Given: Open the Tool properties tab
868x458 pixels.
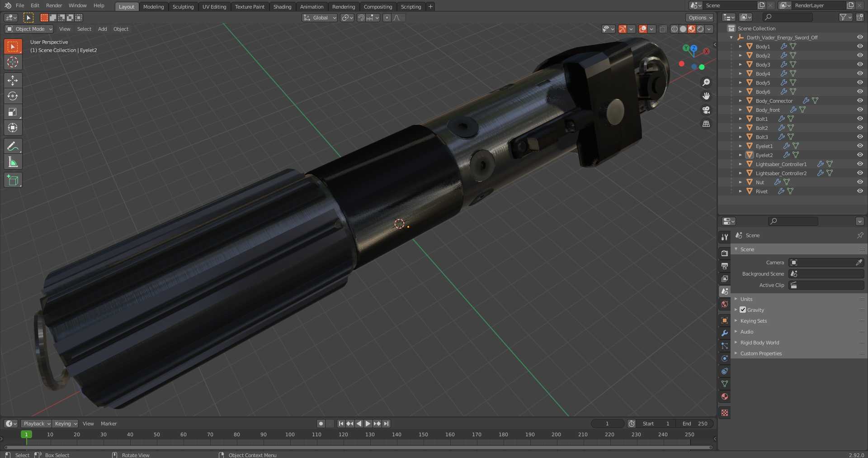Looking at the screenshot, I should 725,237.
